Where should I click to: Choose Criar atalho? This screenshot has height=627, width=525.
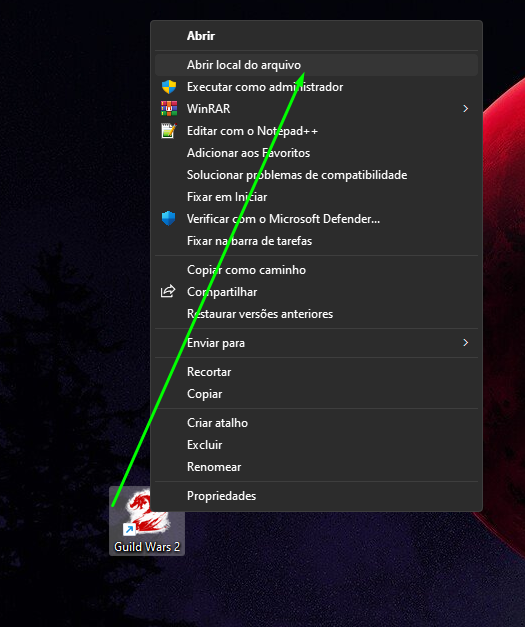click(316, 423)
